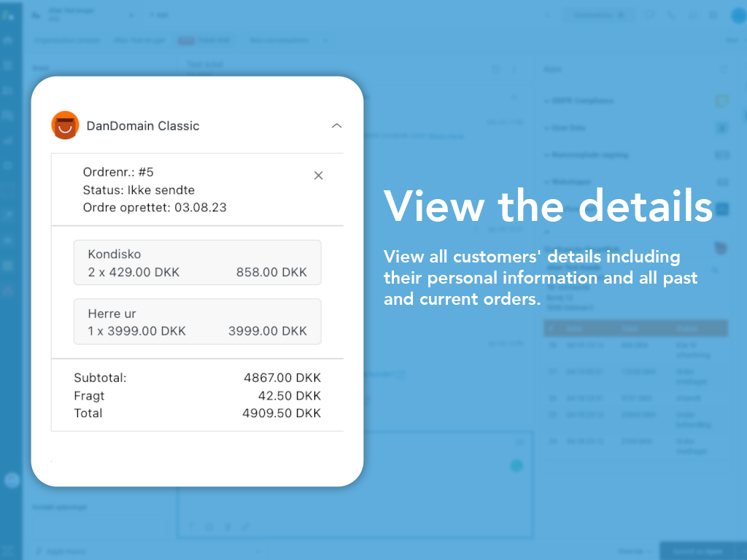Expand the Webshopper section
This screenshot has width=747, height=560.
point(548,182)
